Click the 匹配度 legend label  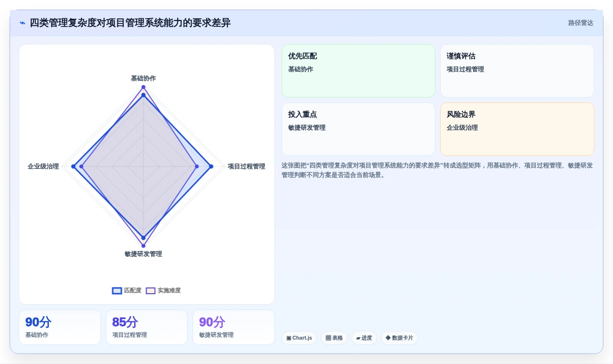[133, 290]
